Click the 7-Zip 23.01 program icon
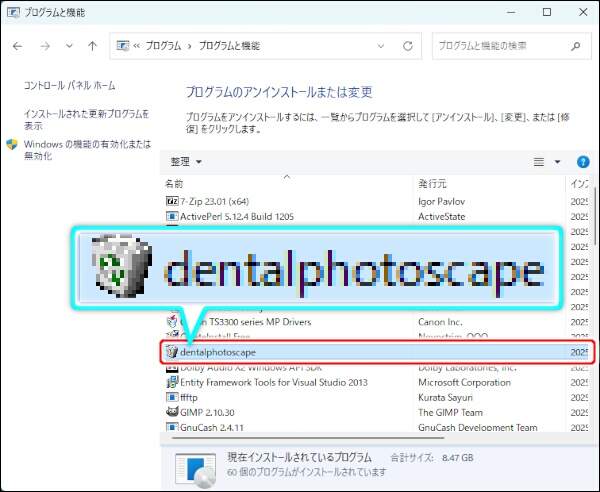 (172, 200)
